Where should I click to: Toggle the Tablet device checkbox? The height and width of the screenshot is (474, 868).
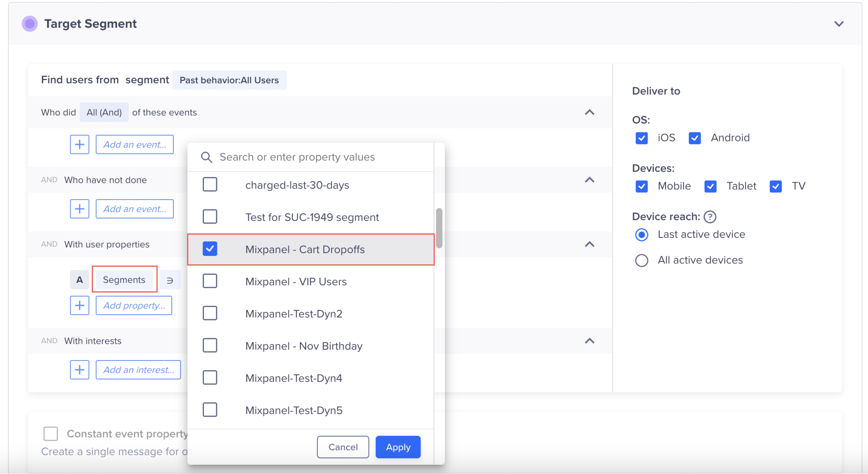tap(710, 187)
